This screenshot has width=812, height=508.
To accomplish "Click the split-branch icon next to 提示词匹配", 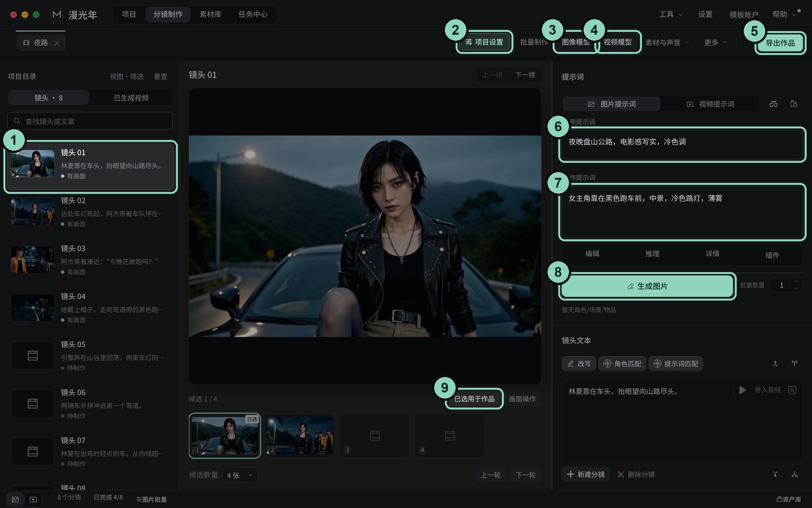I will [x=794, y=364].
